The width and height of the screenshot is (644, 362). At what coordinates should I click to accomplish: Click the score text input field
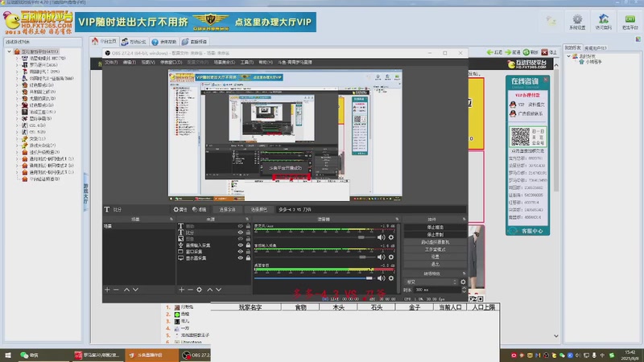coord(371,209)
